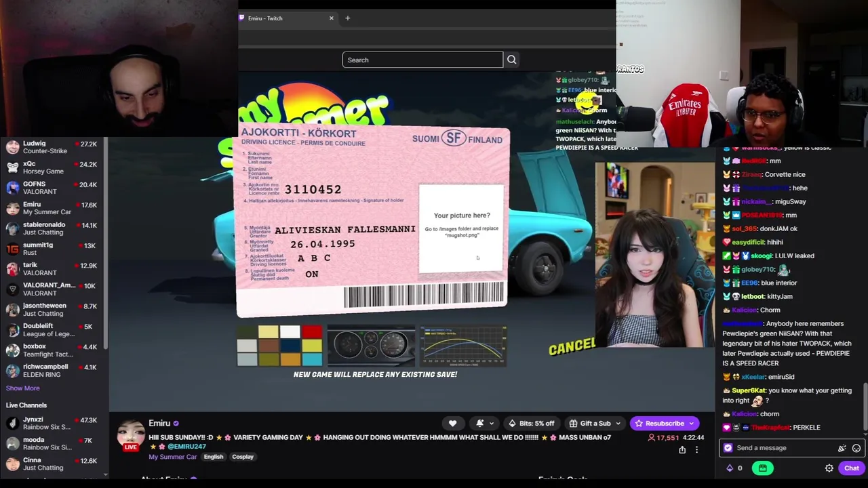Select the dashboard gauges thumbnail
This screenshot has height=488, width=868.
click(371, 346)
